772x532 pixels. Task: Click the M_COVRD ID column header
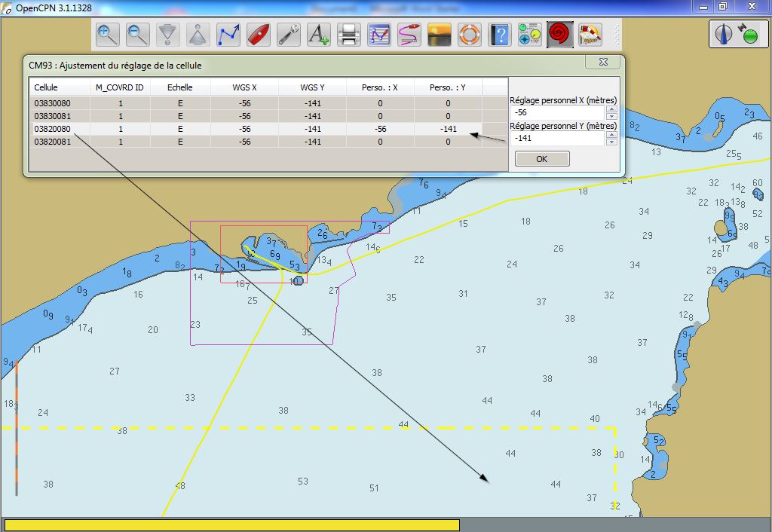coord(120,87)
